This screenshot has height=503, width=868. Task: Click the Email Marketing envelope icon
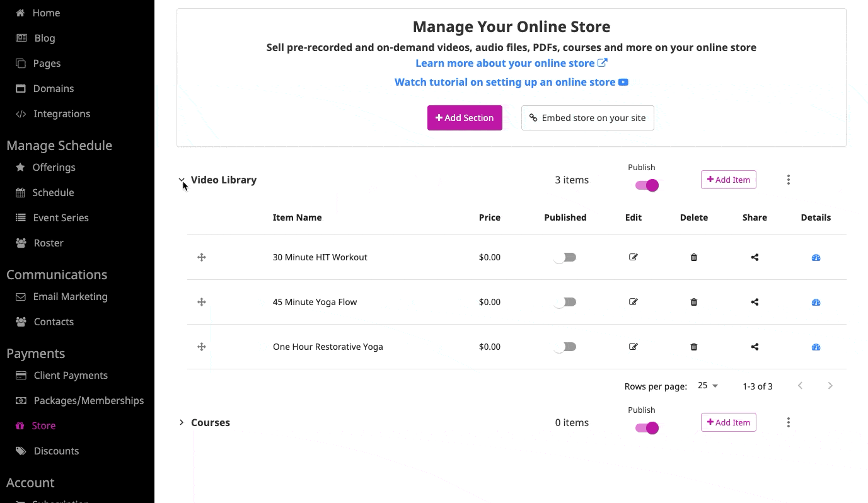(x=21, y=296)
